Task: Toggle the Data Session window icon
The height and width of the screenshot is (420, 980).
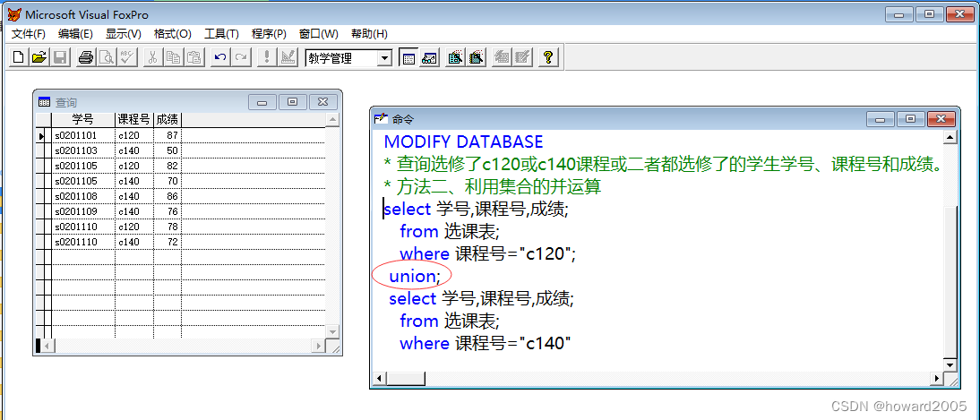Action: (x=429, y=57)
